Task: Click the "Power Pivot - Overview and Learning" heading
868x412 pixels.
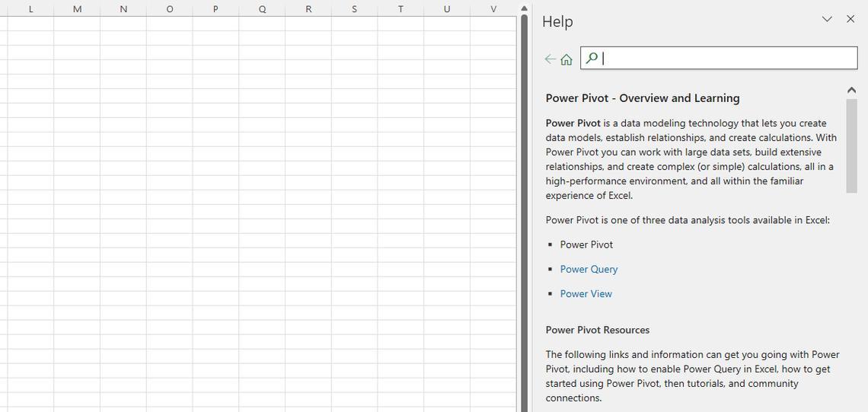Action: (642, 98)
